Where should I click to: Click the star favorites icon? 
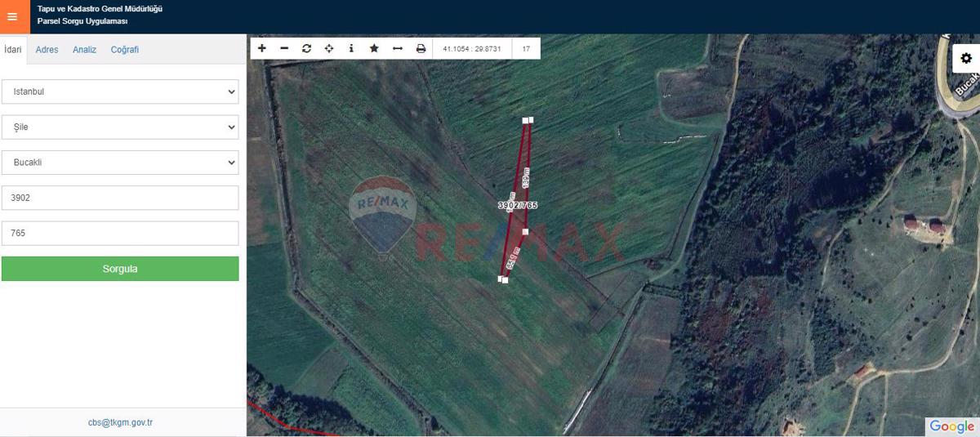coord(374,48)
